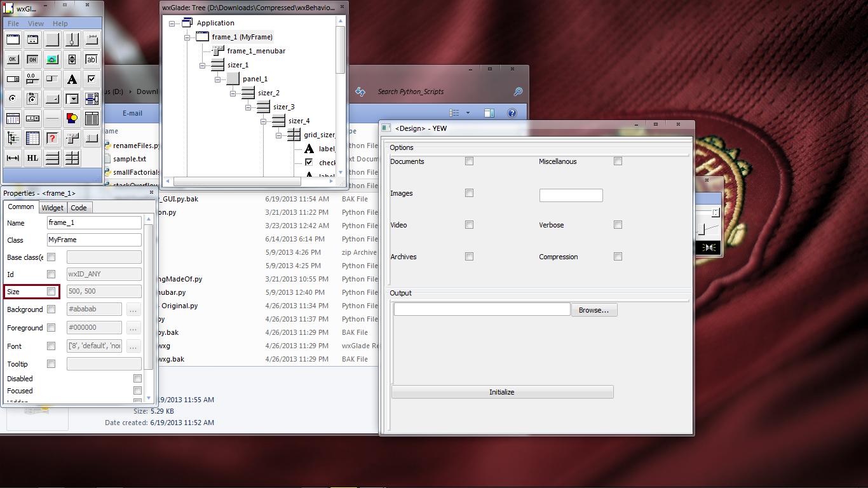Open the Font chooser '...' button

(133, 346)
